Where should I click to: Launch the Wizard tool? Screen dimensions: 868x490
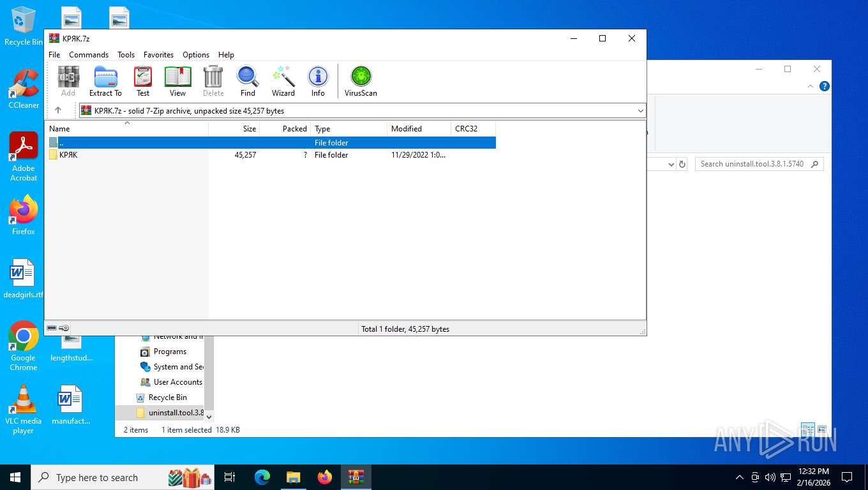[x=283, y=81]
